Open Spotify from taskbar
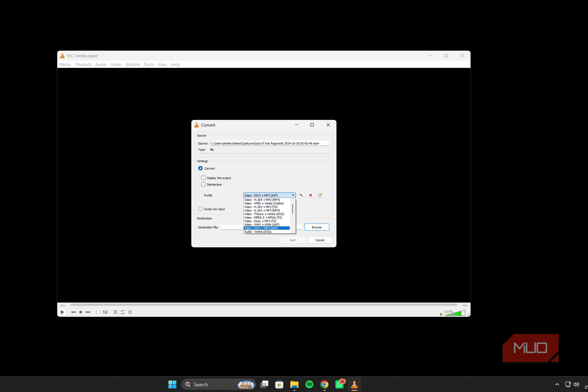Viewport: 588px width, 392px height. 309,385
